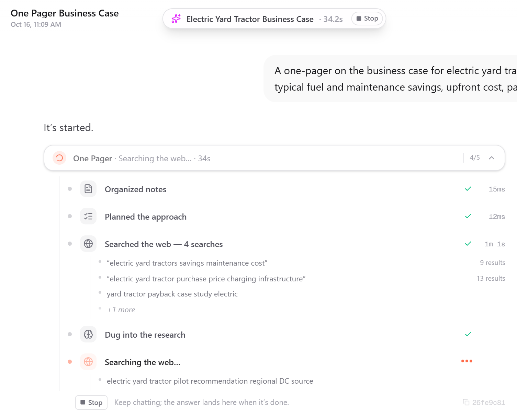Click the '13 results' count
This screenshot has height=420, width=517.
pyautogui.click(x=491, y=278)
